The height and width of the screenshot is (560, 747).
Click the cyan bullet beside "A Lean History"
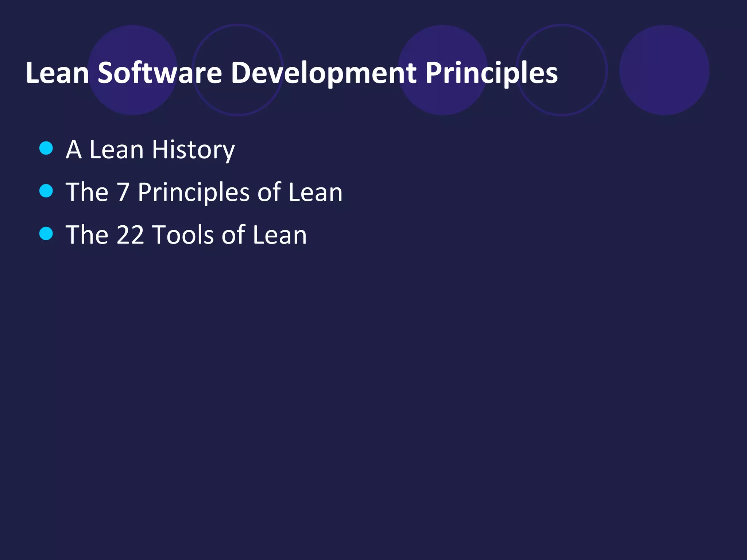click(46, 148)
